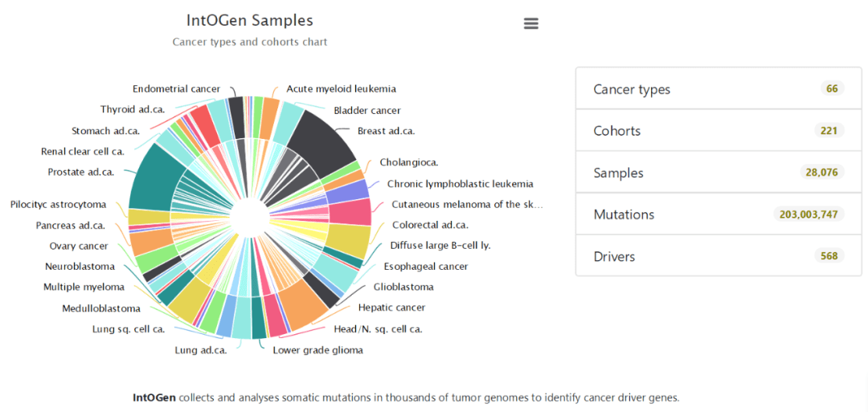Click the Lower grade glioma label
The image size is (868, 412).
317,350
